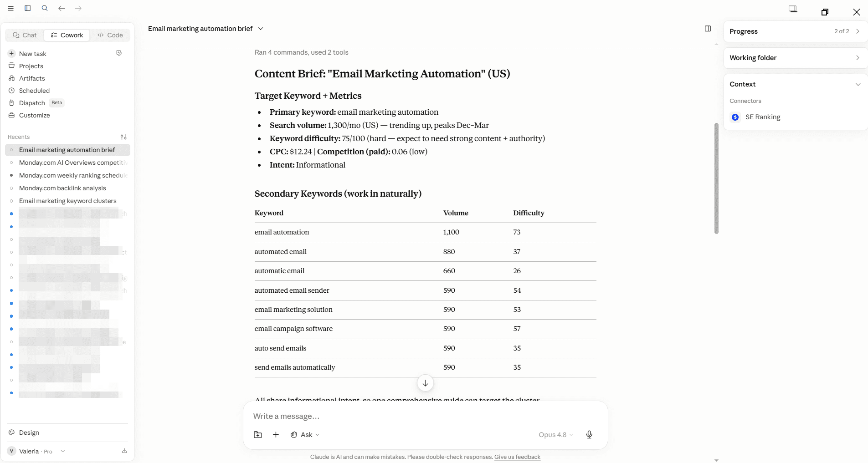
Task: Click the Give us feedback link
Action: click(x=517, y=457)
